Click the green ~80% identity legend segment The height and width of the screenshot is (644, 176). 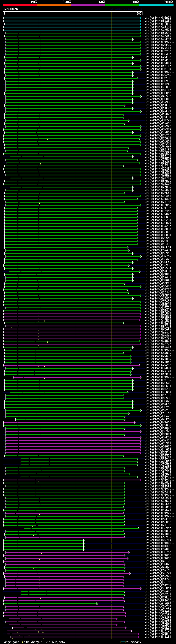coord(122,5)
